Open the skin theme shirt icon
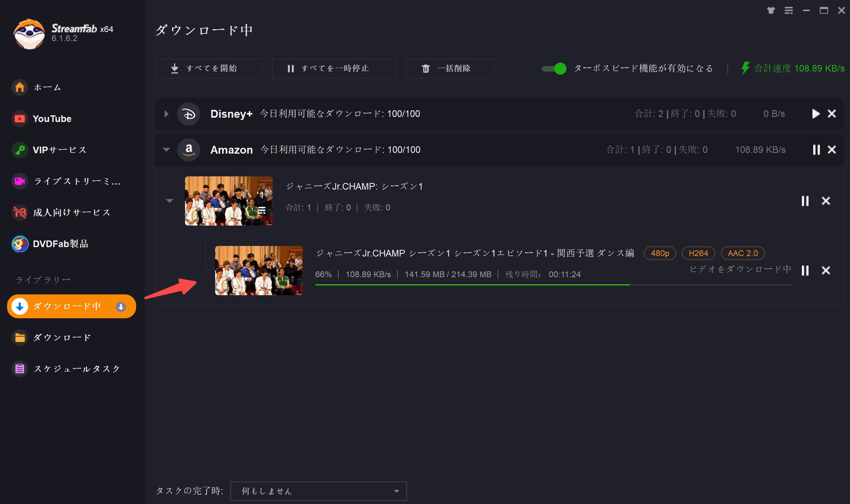 click(771, 11)
